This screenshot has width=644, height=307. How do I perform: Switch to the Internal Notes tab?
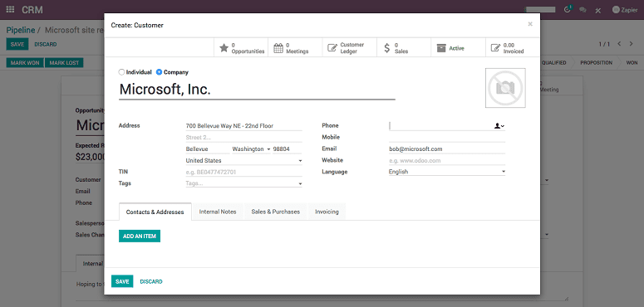(x=218, y=212)
